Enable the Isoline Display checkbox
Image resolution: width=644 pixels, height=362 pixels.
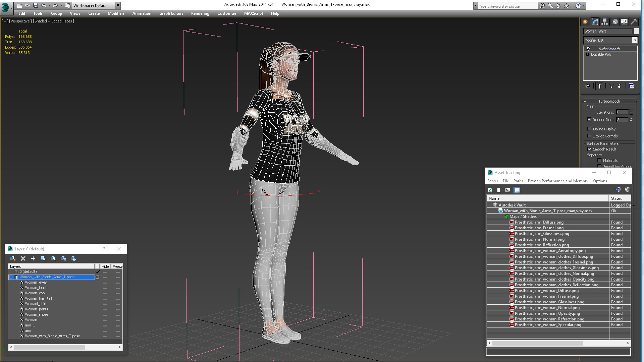click(x=589, y=129)
